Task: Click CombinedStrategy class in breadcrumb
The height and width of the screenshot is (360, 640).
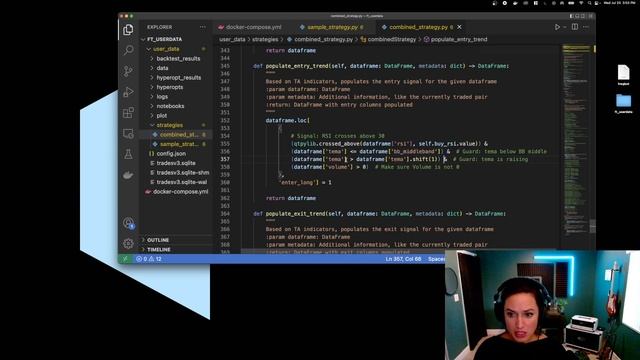Action: 391,40
